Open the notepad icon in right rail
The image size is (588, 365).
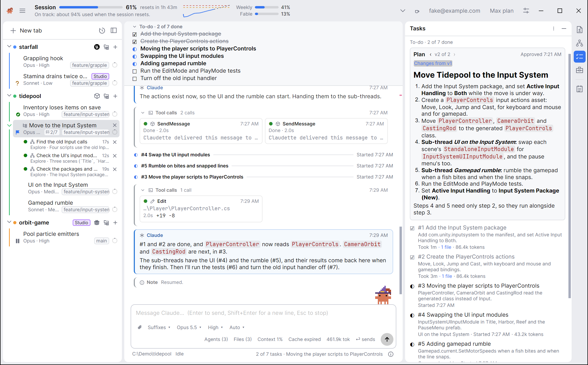click(580, 89)
